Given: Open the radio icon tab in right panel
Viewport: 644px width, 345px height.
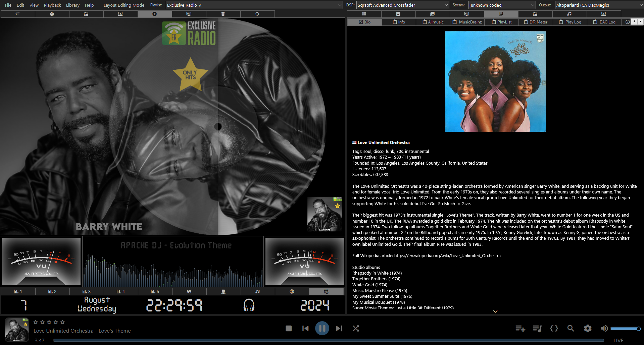Looking at the screenshot, I should pos(535,14).
